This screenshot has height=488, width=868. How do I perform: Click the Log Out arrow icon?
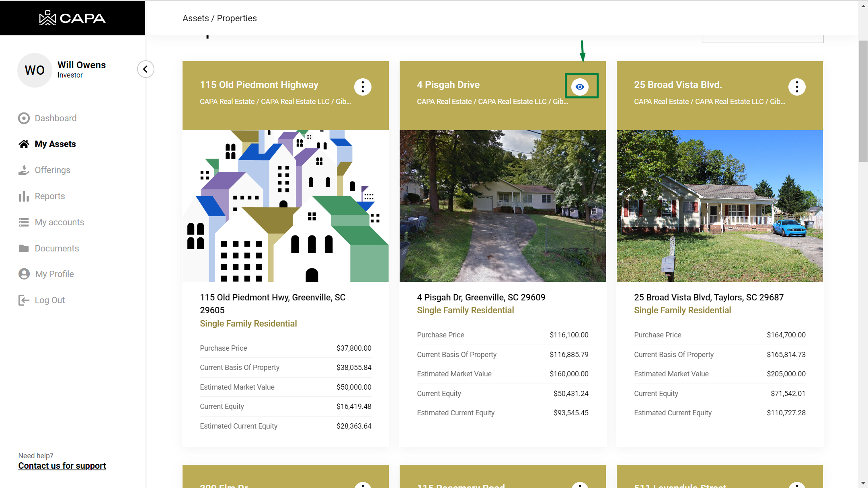pyautogui.click(x=24, y=300)
